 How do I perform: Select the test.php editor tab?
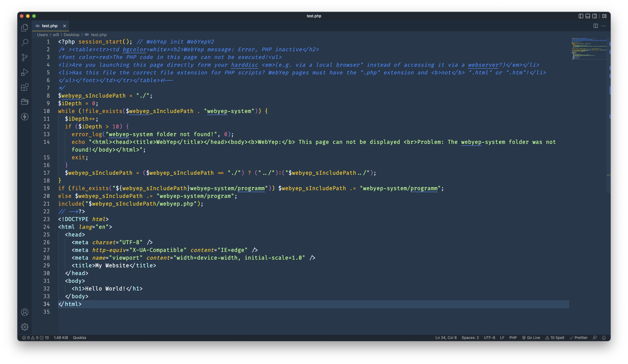click(49, 26)
